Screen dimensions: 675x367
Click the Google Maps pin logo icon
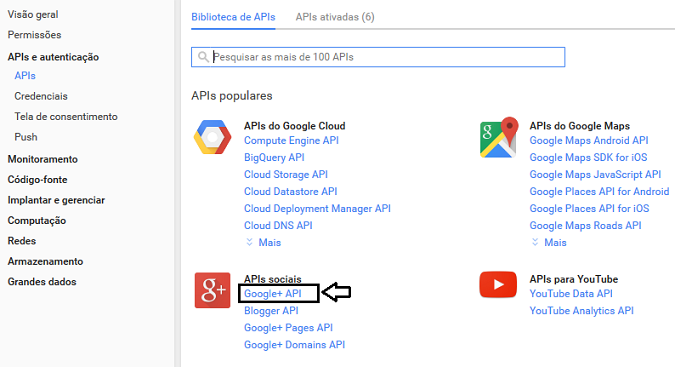coord(499,137)
